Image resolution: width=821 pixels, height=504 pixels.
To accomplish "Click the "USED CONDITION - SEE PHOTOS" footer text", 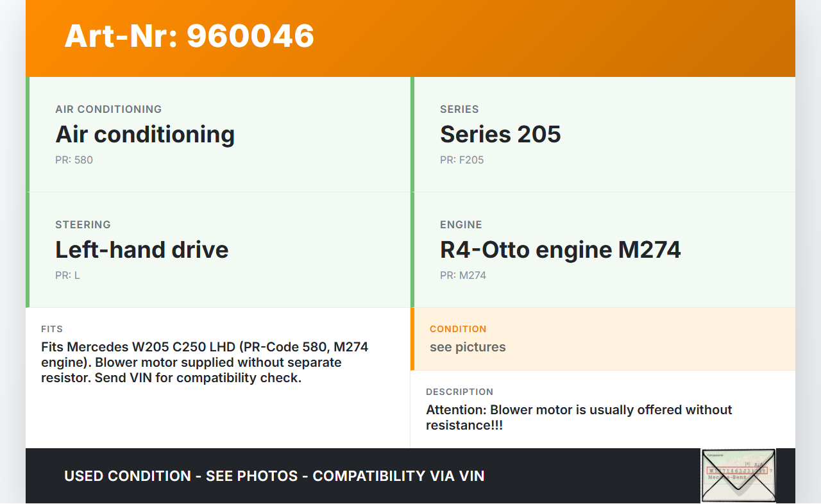I will pyautogui.click(x=274, y=476).
